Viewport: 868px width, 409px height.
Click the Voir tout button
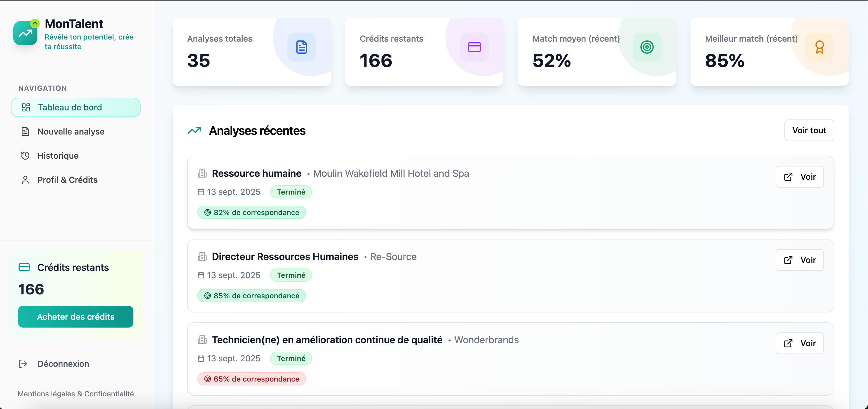coord(809,130)
